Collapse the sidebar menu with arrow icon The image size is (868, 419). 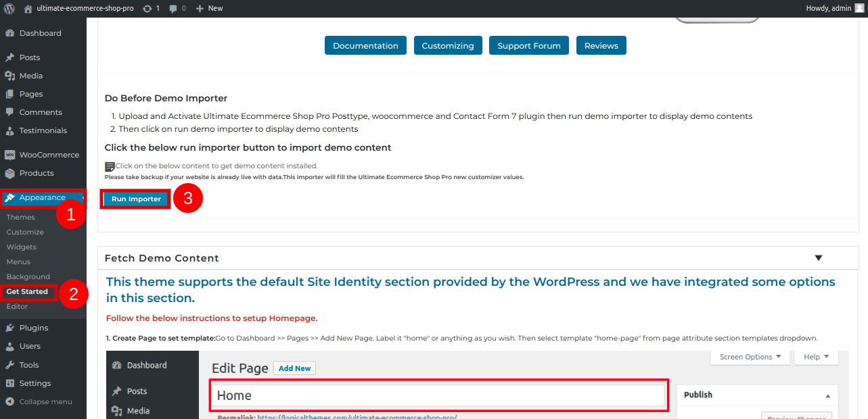point(9,401)
